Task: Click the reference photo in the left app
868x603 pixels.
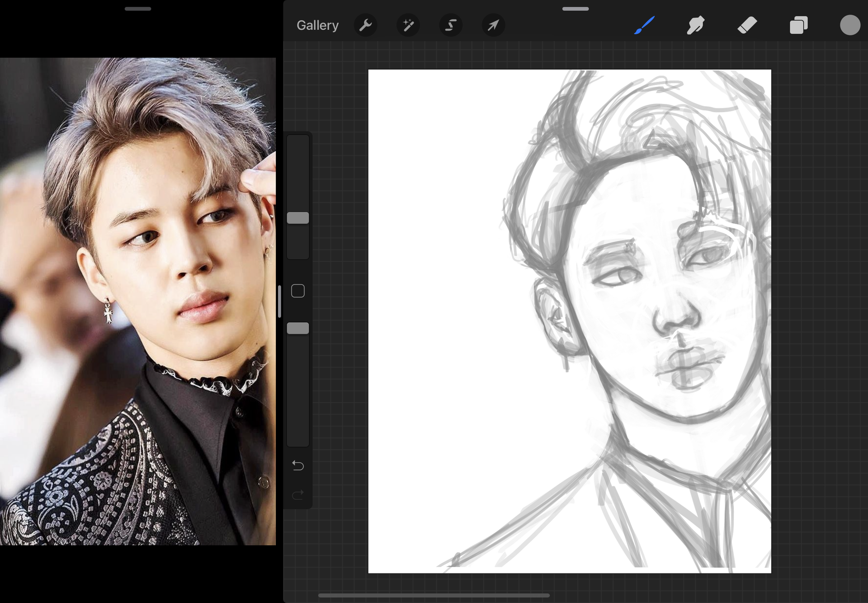Action: click(x=138, y=301)
